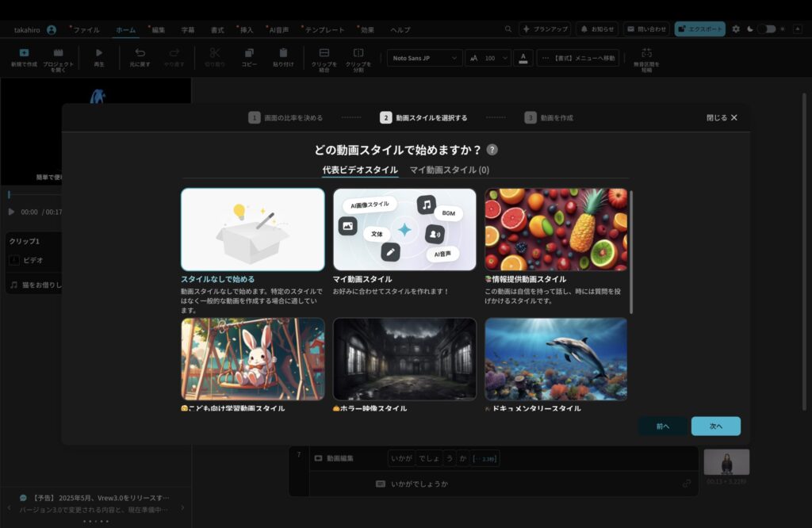Click the undo (元に戻す) icon
The height and width of the screenshot is (528, 812).
pos(140,53)
